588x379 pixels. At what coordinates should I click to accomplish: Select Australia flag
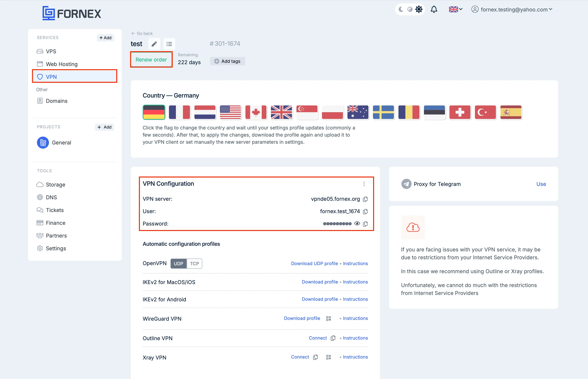click(x=358, y=112)
